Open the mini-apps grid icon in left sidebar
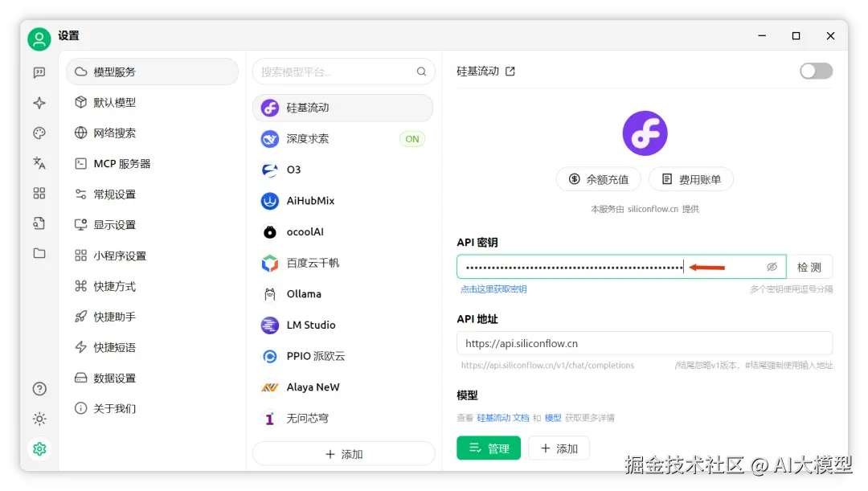The height and width of the screenshot is (491, 868). point(39,193)
